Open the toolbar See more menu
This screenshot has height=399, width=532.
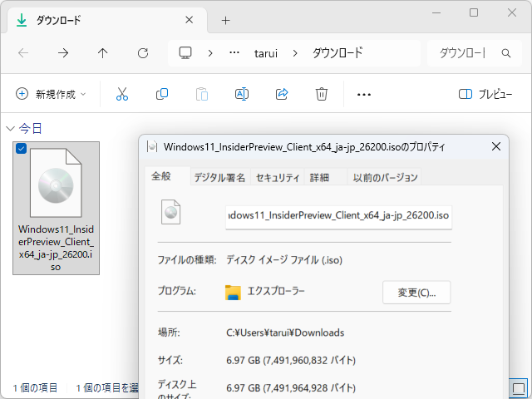pyautogui.click(x=364, y=94)
